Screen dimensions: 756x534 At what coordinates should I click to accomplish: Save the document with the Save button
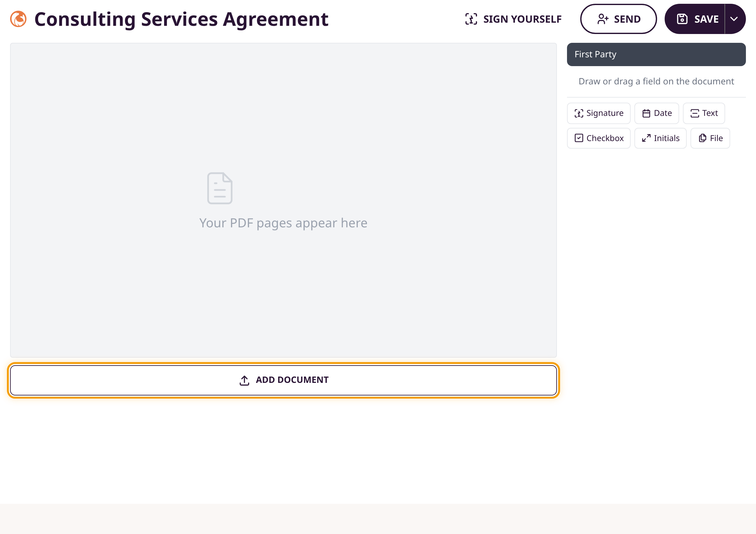695,19
